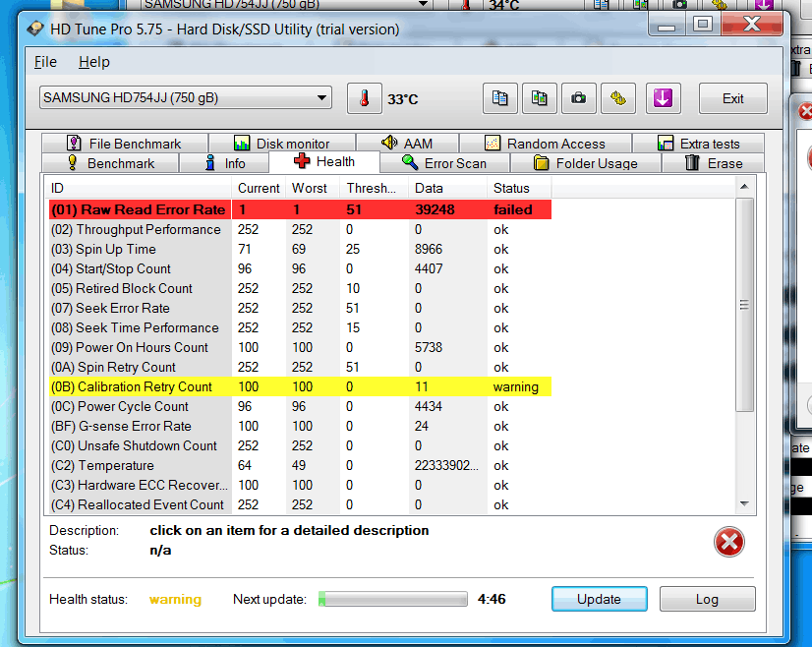Open the File menu

(x=45, y=62)
